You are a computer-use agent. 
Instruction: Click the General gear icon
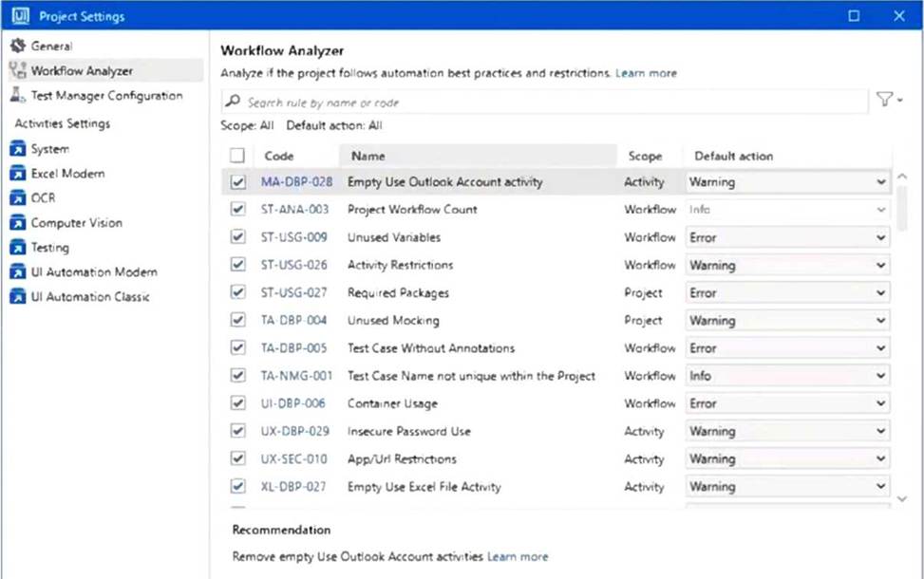(x=18, y=46)
